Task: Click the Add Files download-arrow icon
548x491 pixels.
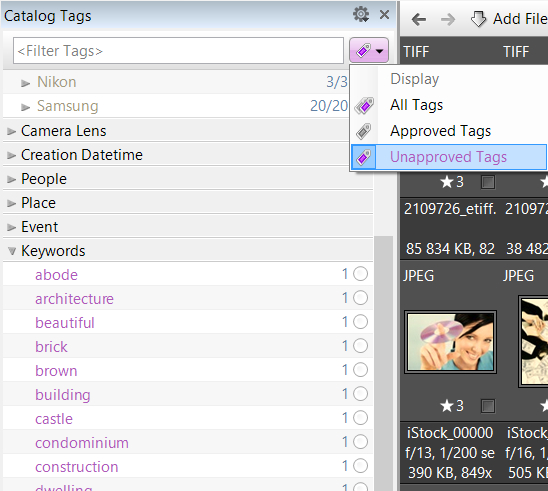Action: pos(478,19)
